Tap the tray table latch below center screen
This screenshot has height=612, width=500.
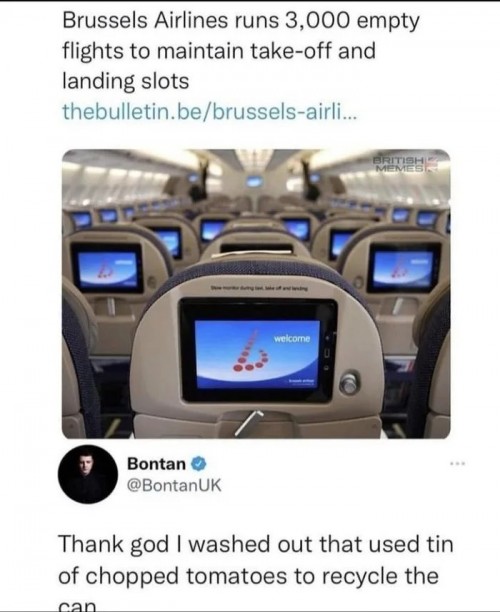(247, 423)
